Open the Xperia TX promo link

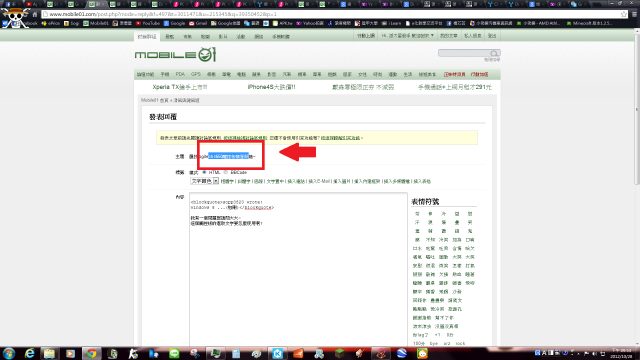[180, 87]
